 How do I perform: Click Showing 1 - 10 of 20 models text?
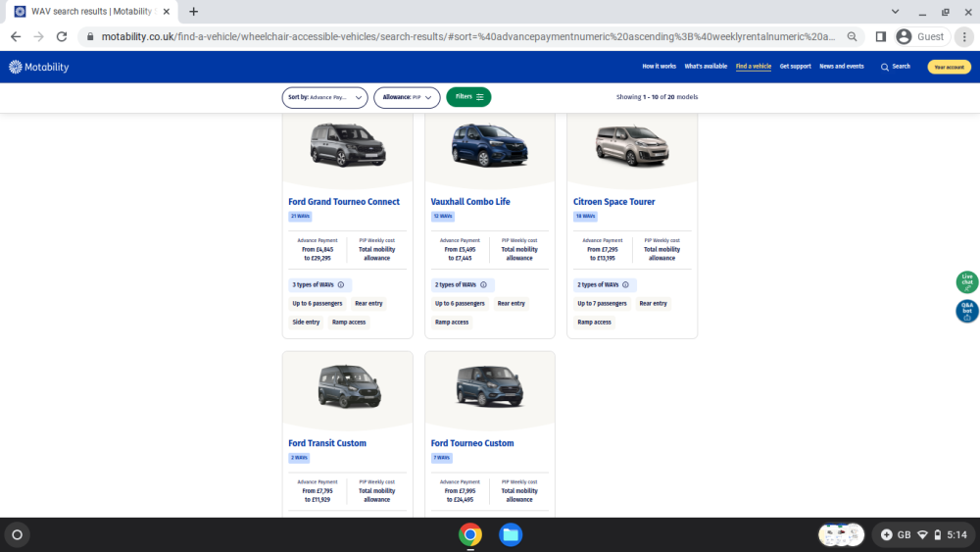657,97
